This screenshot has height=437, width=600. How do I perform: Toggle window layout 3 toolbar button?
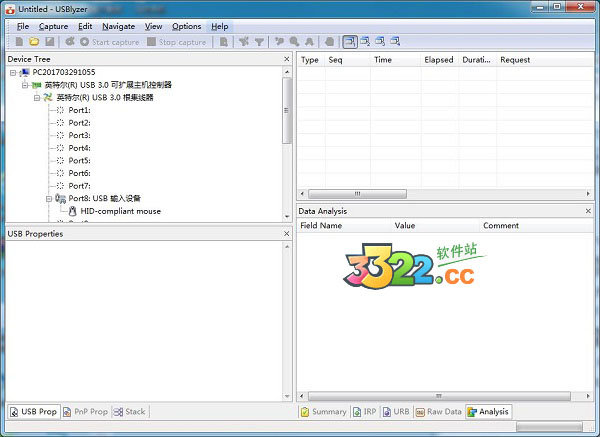[380, 42]
